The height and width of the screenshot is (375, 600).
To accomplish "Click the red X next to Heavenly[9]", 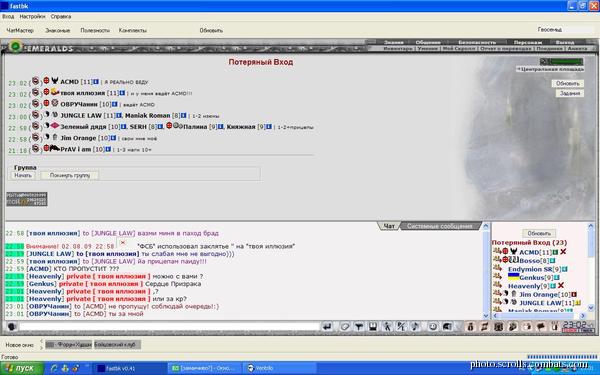I will click(x=561, y=286).
